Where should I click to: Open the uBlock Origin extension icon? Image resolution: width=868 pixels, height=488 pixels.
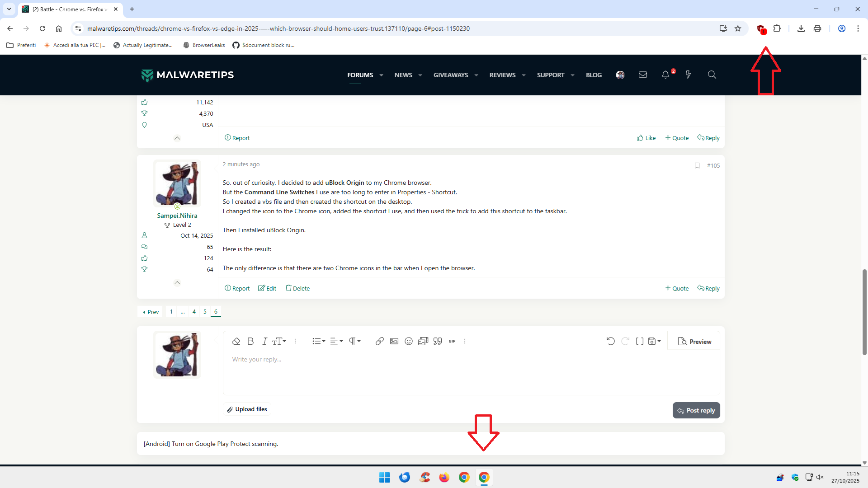point(761,29)
